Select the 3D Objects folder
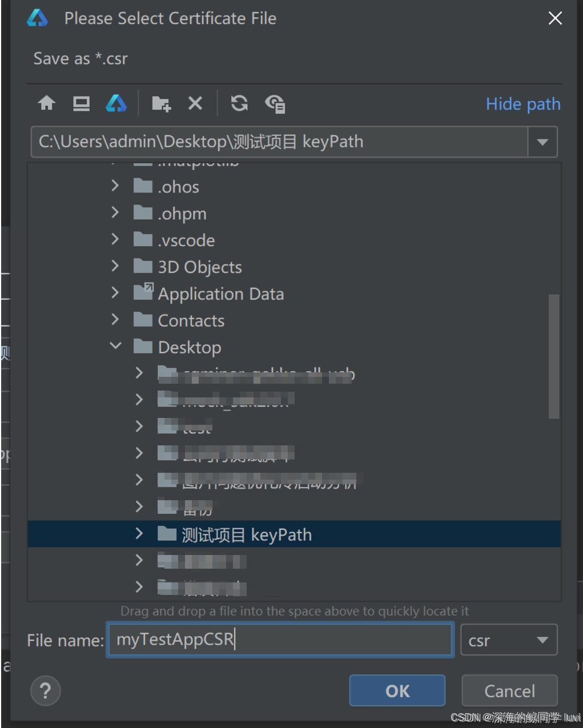The width and height of the screenshot is (583, 728). click(200, 267)
